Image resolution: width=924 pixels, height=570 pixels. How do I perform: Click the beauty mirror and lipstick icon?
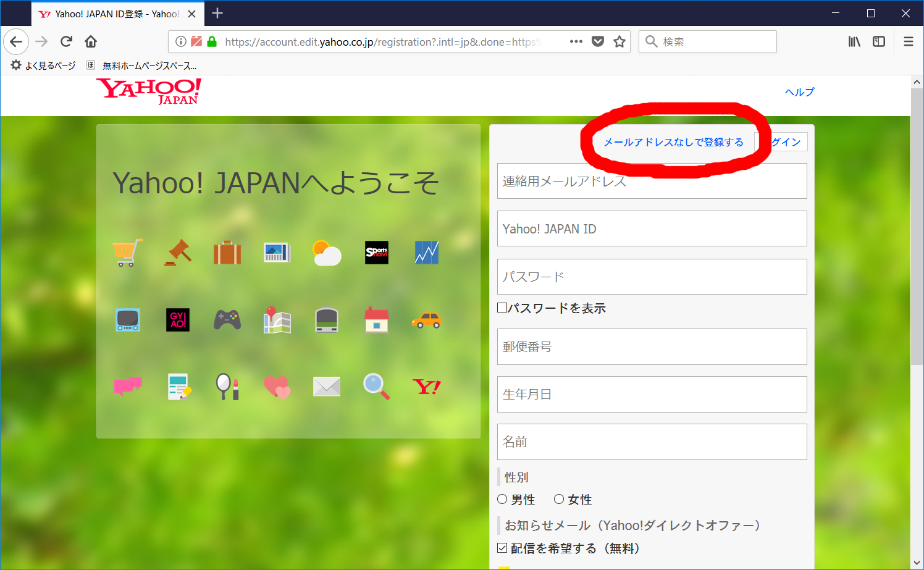[x=227, y=387]
